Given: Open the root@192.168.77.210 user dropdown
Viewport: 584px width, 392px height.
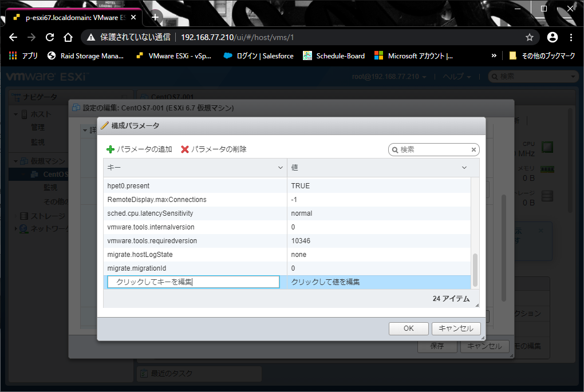Looking at the screenshot, I should coord(389,77).
